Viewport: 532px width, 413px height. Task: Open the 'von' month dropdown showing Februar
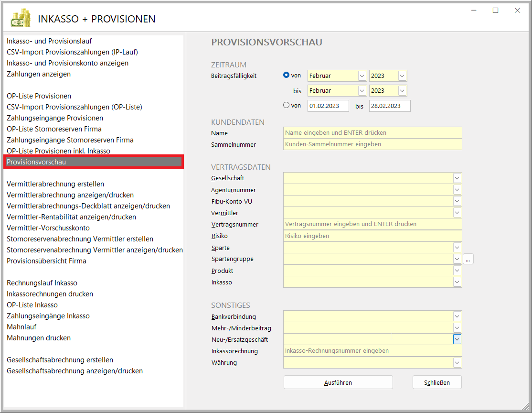coord(362,76)
